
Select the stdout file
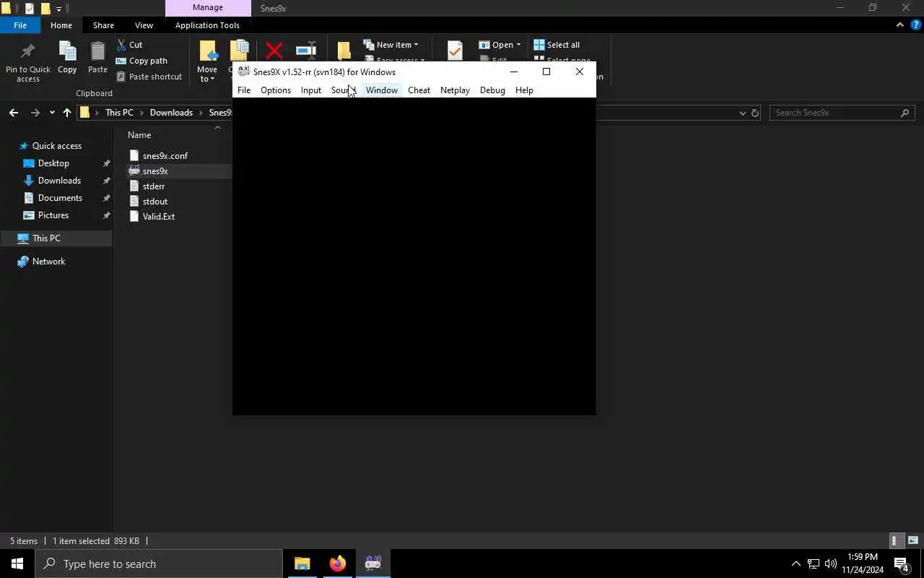pyautogui.click(x=155, y=202)
